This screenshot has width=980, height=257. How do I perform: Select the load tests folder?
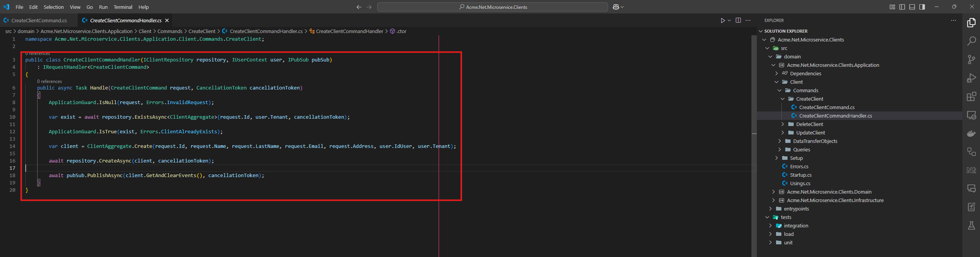[789, 234]
